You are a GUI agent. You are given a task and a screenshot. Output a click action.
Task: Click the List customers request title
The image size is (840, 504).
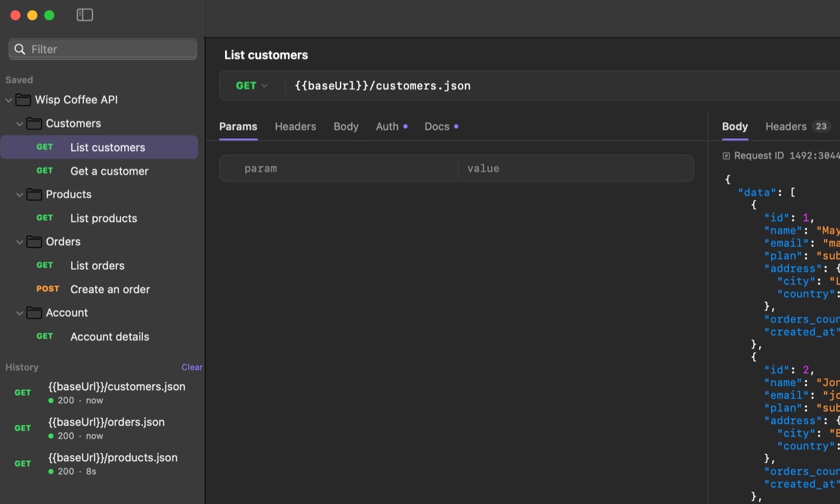pyautogui.click(x=266, y=55)
